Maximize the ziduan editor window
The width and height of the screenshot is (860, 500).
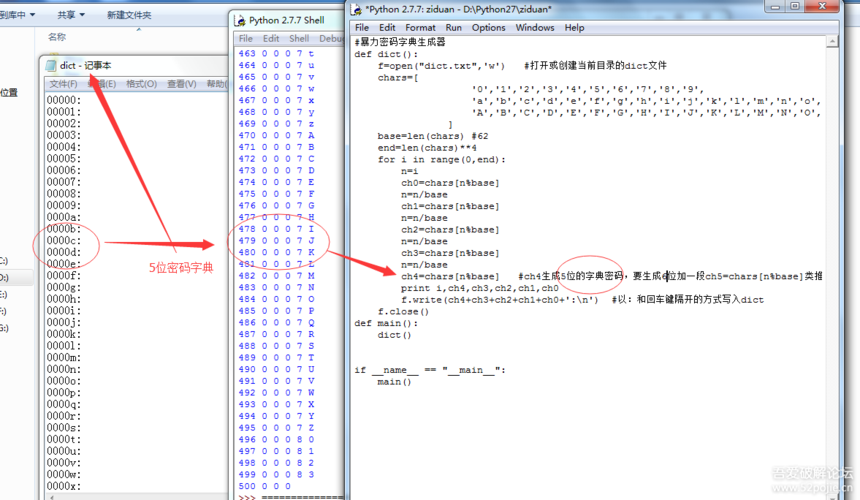click(x=793, y=6)
